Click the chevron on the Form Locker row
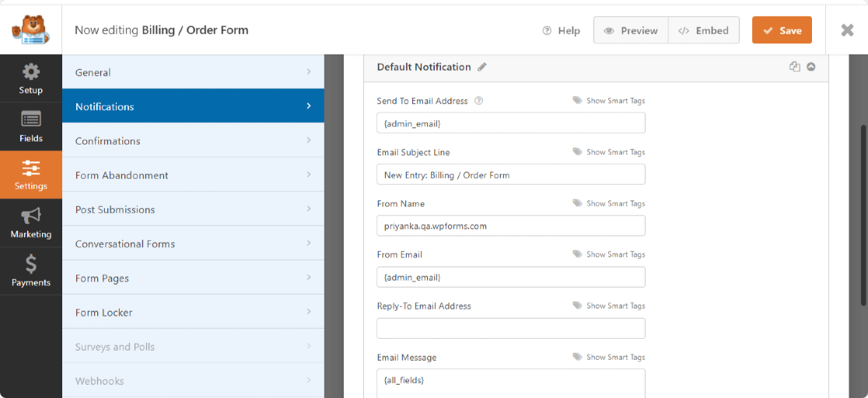This screenshot has width=868, height=398. pyautogui.click(x=309, y=312)
